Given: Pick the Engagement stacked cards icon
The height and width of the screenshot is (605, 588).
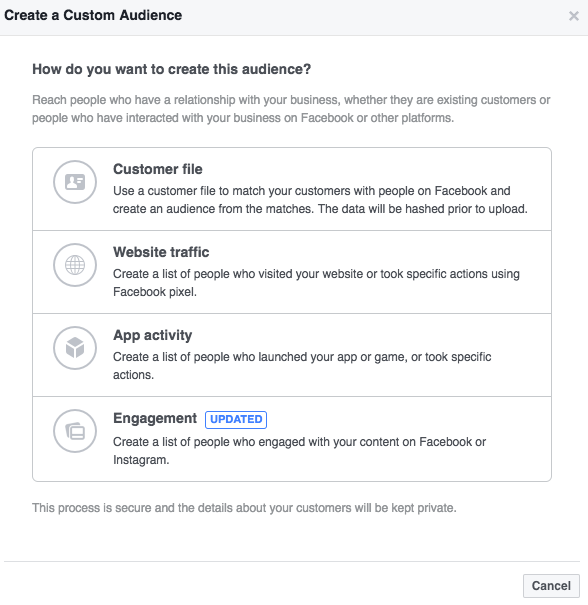Looking at the screenshot, I should tap(75, 431).
